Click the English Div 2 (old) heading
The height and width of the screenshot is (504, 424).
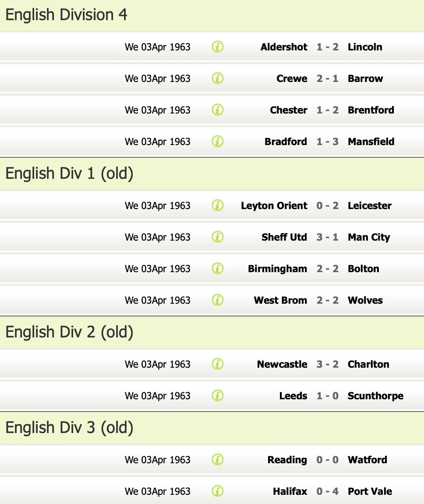[x=69, y=332]
